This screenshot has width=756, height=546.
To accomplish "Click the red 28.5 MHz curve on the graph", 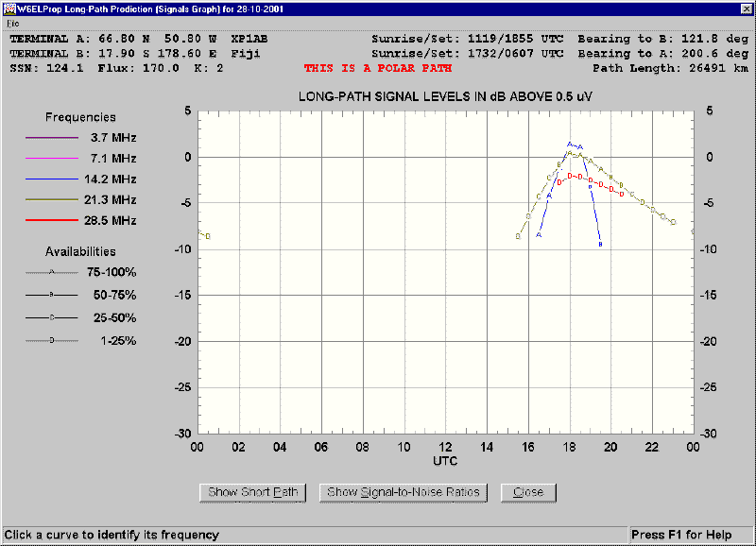I will click(590, 180).
